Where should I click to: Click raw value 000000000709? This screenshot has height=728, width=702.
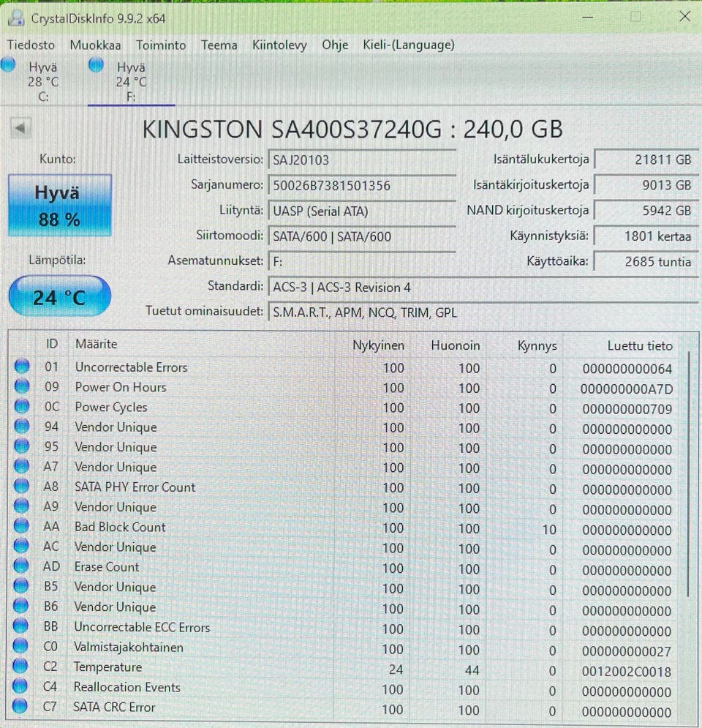pyautogui.click(x=627, y=409)
